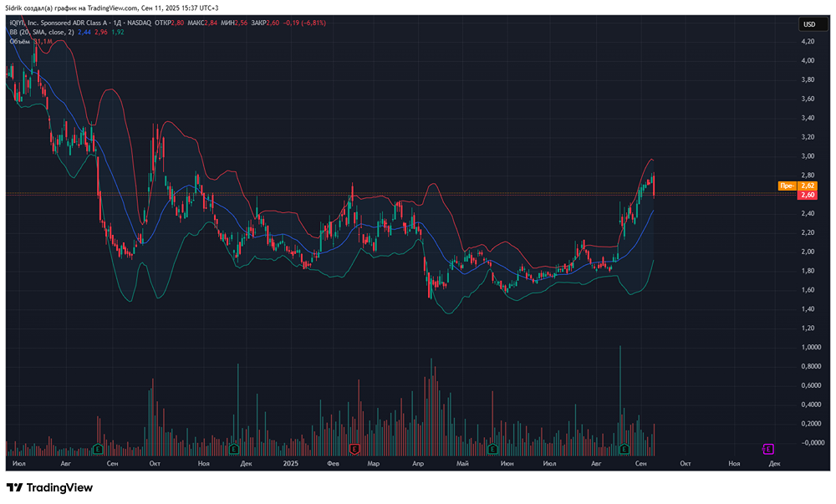Click the TradingView logo at bottom
This screenshot has width=836, height=504.
click(x=49, y=487)
